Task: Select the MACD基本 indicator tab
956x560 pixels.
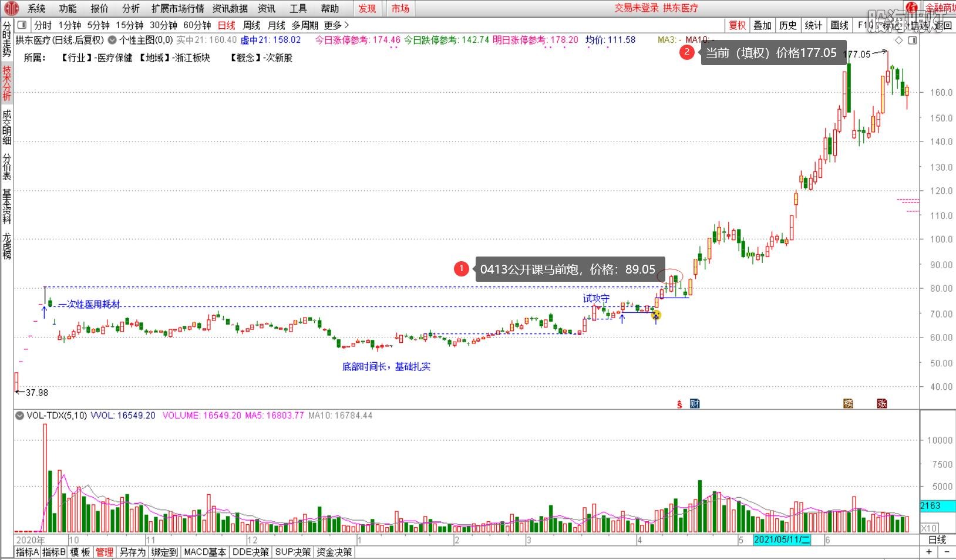Action: 205,552
